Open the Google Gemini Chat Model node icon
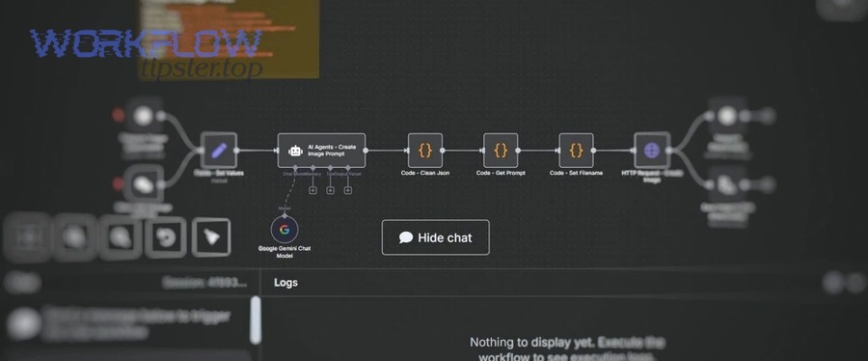 pos(285,230)
